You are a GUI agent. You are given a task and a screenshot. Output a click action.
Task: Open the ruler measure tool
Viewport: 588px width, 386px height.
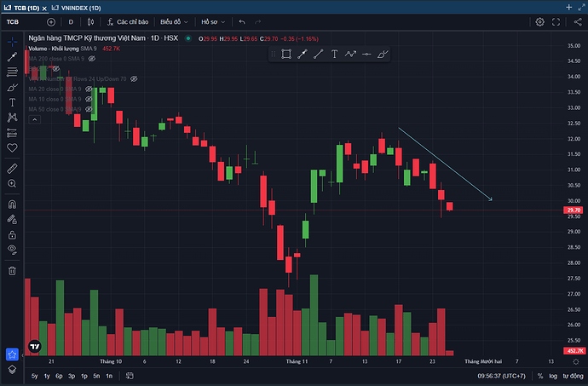pyautogui.click(x=12, y=169)
